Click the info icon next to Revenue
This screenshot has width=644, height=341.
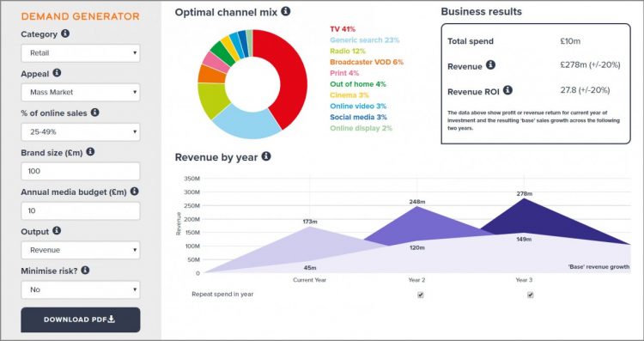pyautogui.click(x=490, y=64)
